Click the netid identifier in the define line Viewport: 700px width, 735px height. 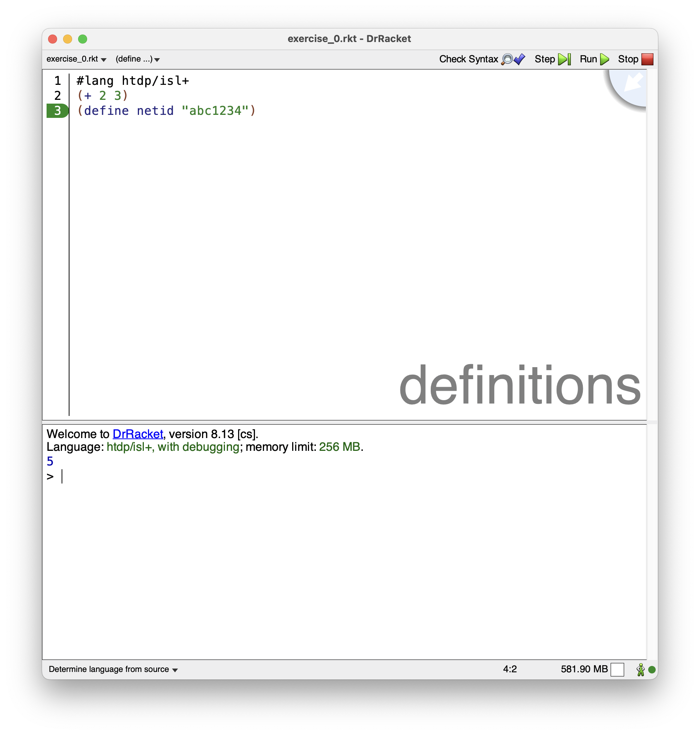pyautogui.click(x=155, y=111)
